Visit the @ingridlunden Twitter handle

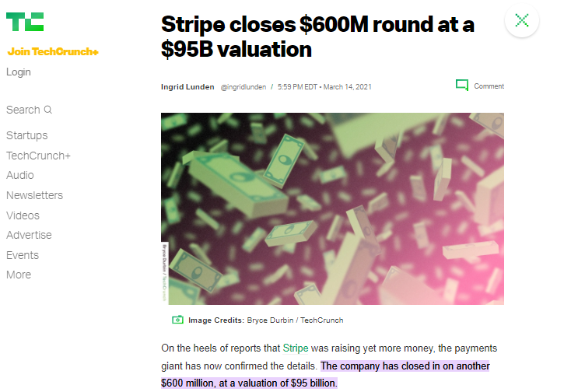click(x=243, y=86)
